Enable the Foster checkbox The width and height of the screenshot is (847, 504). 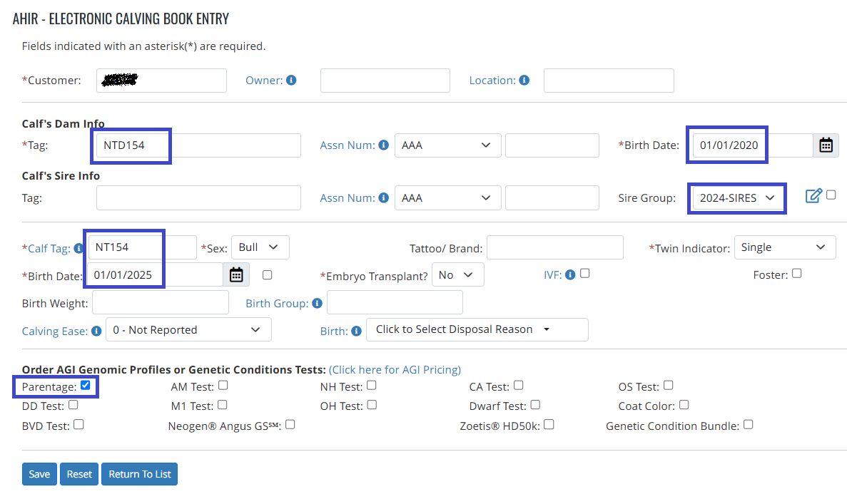(x=797, y=274)
